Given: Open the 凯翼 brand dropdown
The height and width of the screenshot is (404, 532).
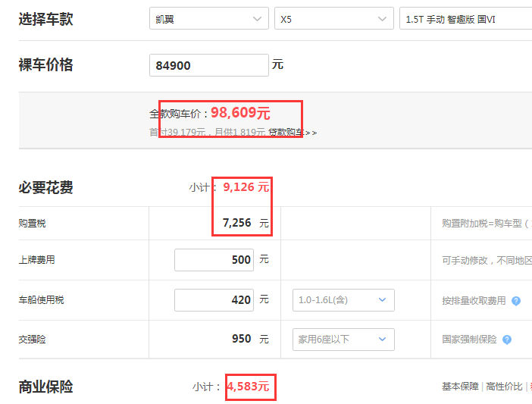Looking at the screenshot, I should [x=209, y=19].
